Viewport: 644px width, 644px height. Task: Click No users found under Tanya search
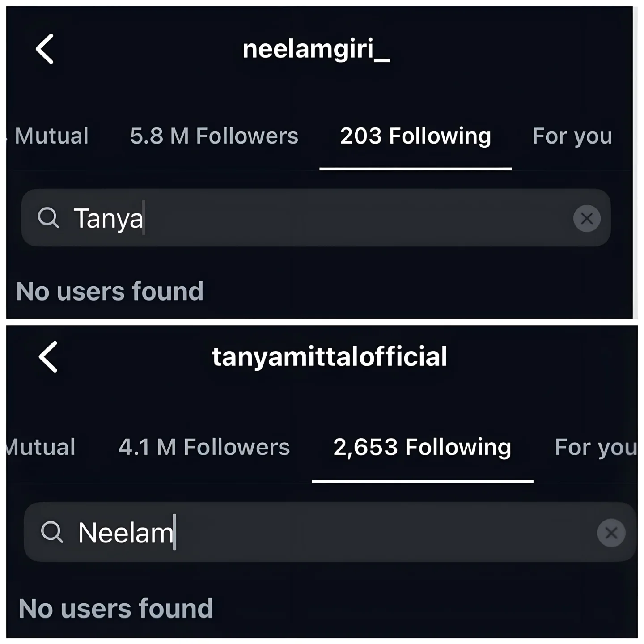110,292
